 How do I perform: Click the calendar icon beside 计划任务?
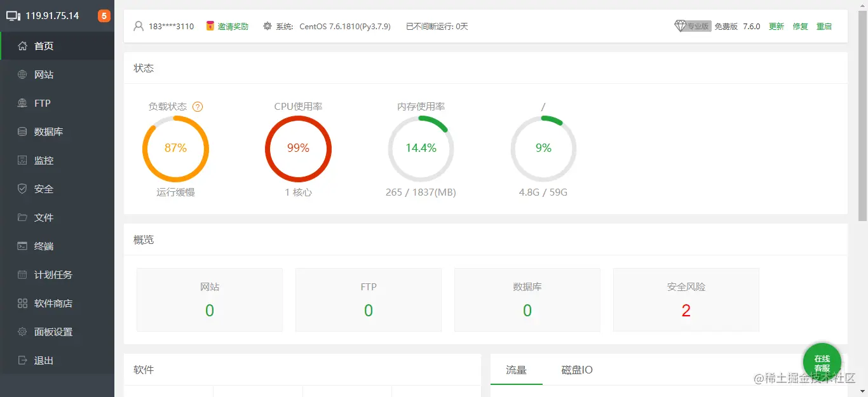[22, 274]
